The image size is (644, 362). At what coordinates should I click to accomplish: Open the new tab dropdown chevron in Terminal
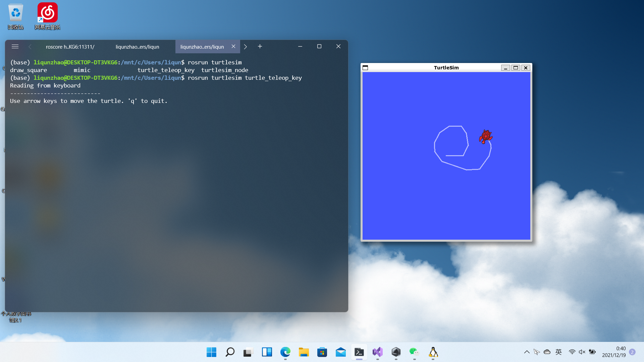[x=246, y=47]
